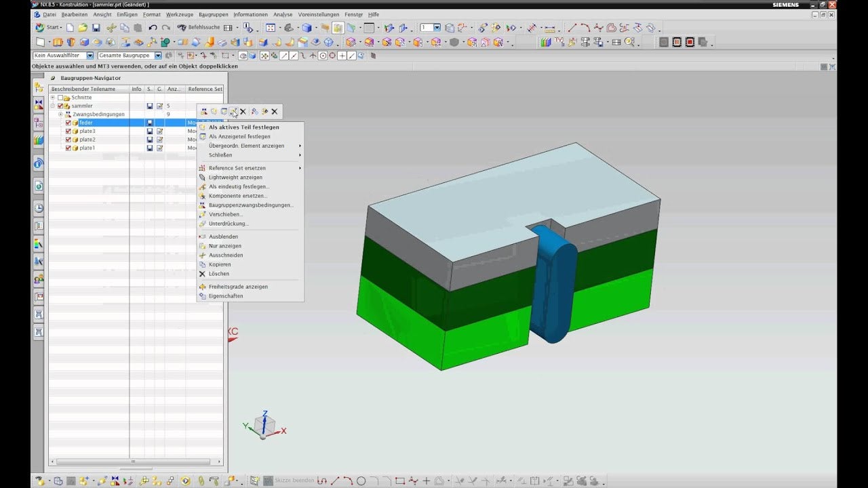This screenshot has width=868, height=488.
Task: Open the Analyse menu
Action: 283,14
